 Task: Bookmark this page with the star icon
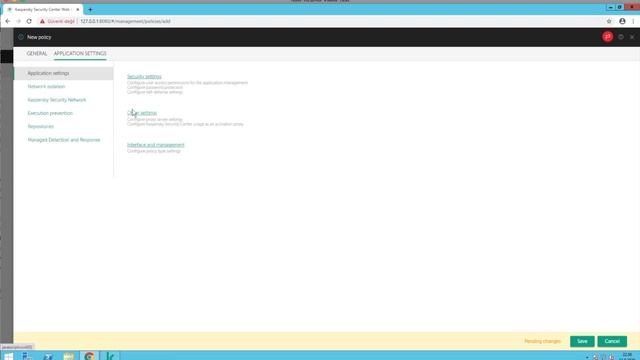(609, 21)
